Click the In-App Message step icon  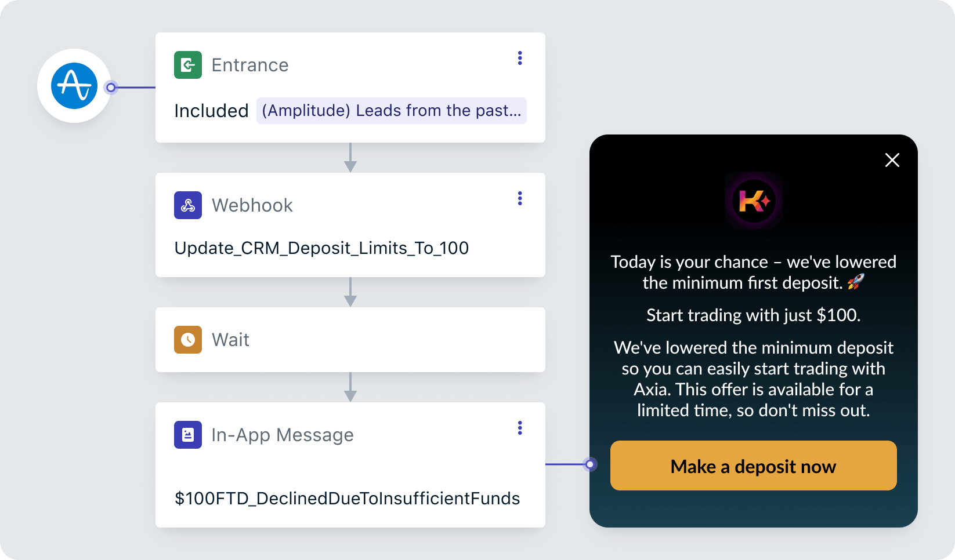187,435
